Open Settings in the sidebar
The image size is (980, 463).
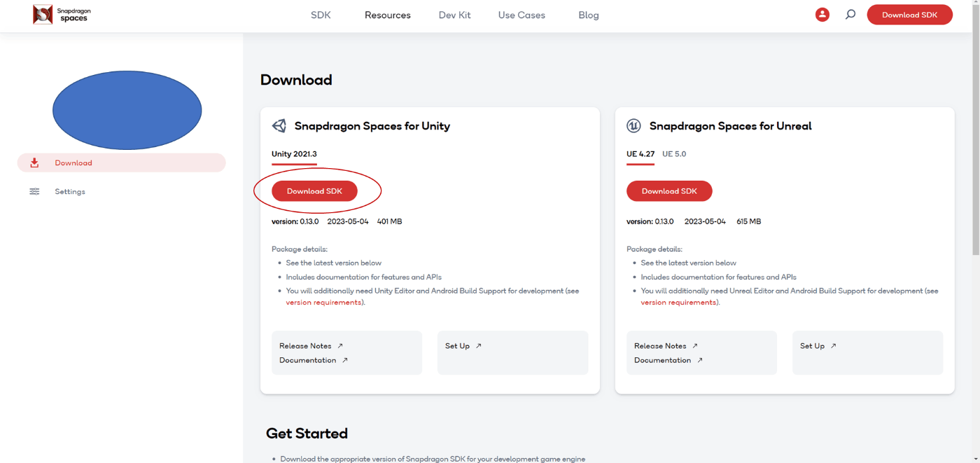70,191
